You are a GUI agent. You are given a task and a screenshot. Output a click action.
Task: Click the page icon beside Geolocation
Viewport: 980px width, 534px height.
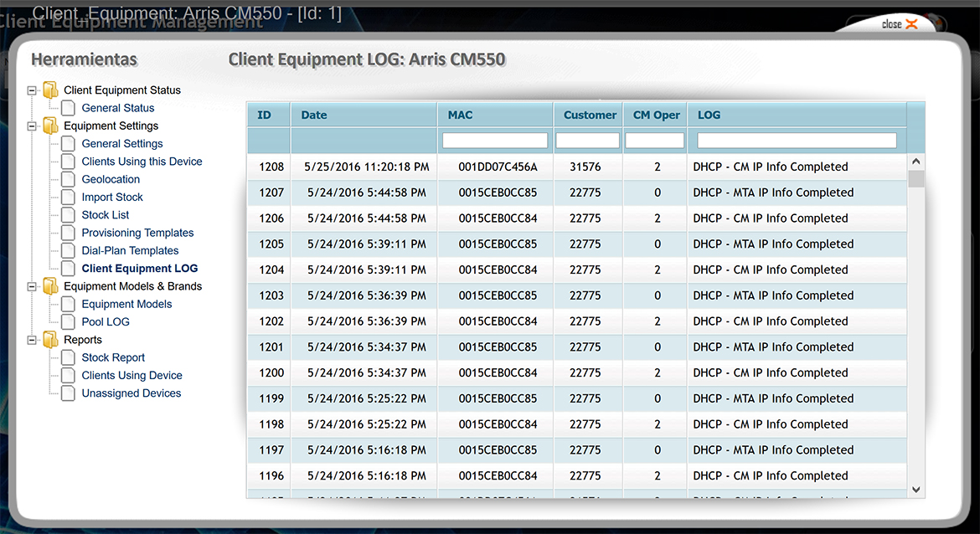pos(68,179)
